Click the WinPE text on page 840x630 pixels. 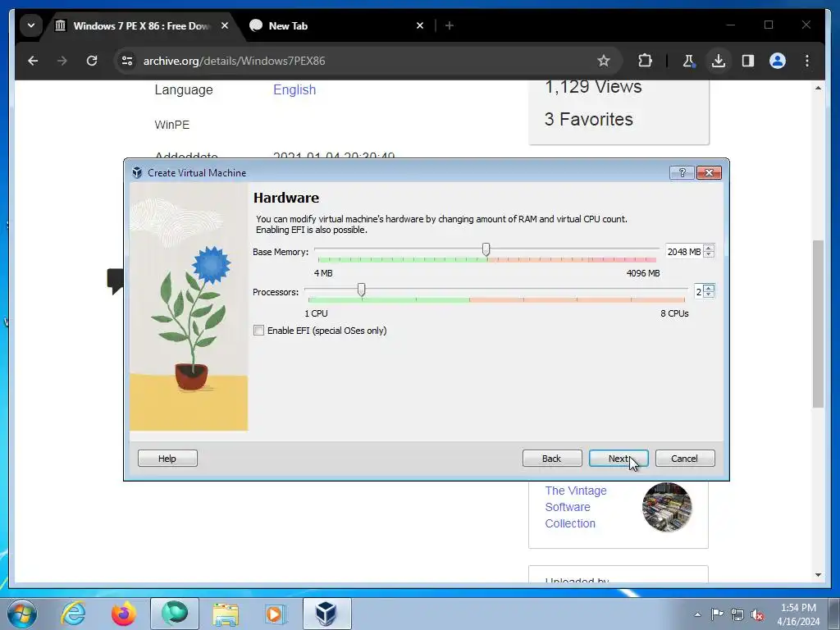coord(172,125)
